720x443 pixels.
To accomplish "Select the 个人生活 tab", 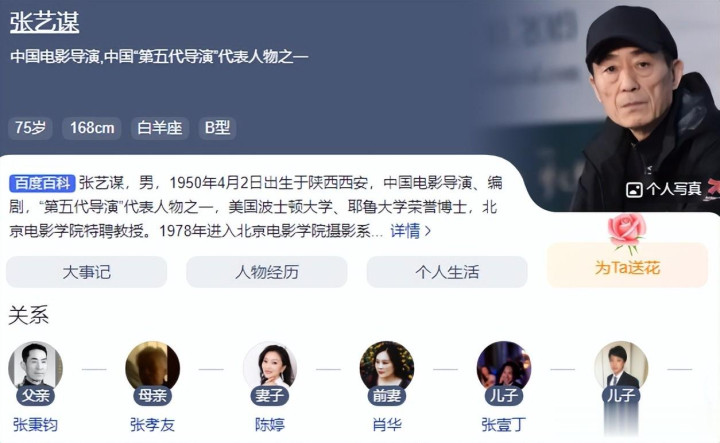I will click(x=447, y=272).
